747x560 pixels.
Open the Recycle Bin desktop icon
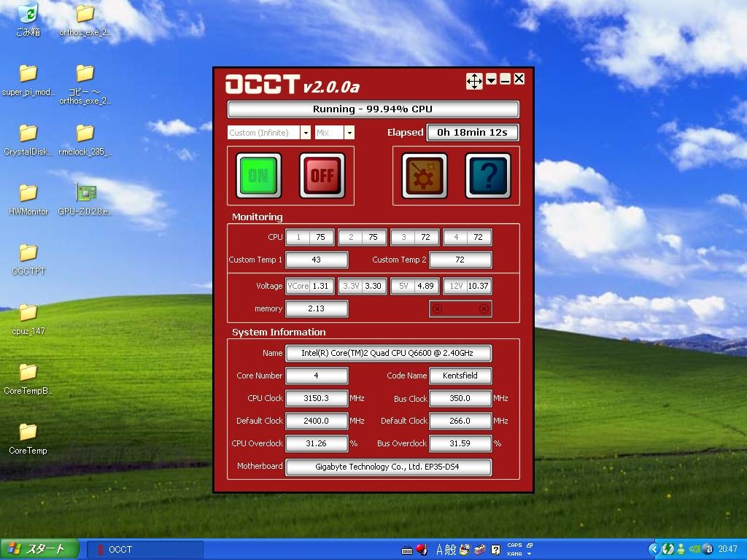point(28,19)
